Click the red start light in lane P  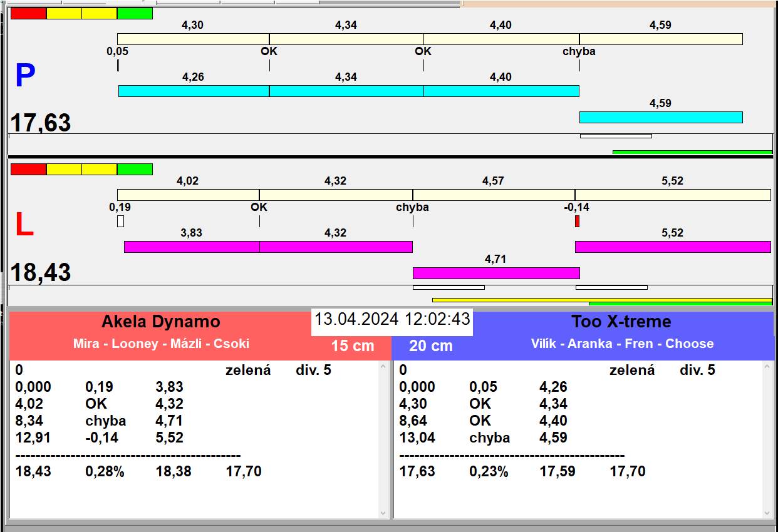tap(29, 13)
